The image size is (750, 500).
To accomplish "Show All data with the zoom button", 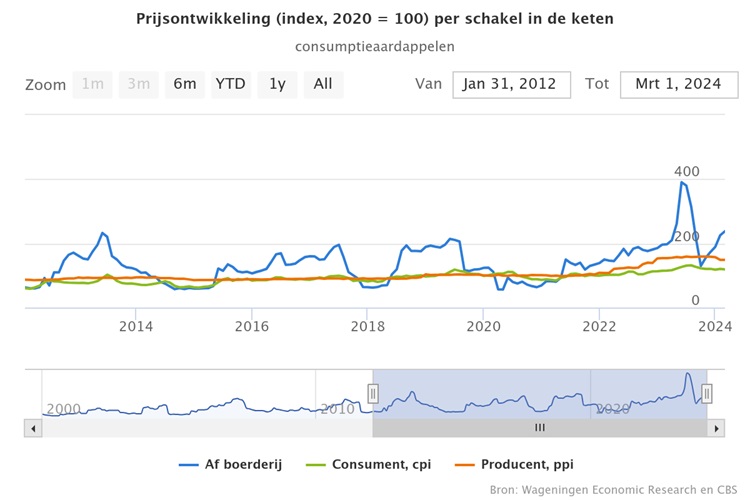I will 323,84.
